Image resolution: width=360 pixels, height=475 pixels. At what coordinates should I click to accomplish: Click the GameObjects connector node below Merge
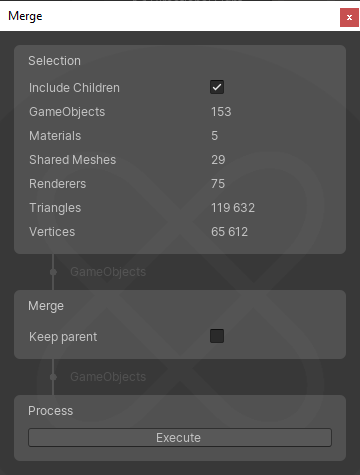click(53, 377)
